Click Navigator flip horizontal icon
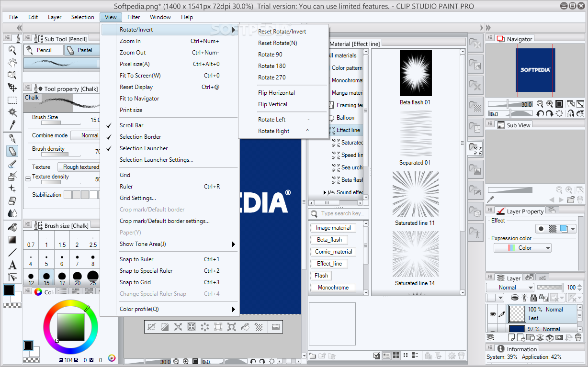 tap(570, 114)
